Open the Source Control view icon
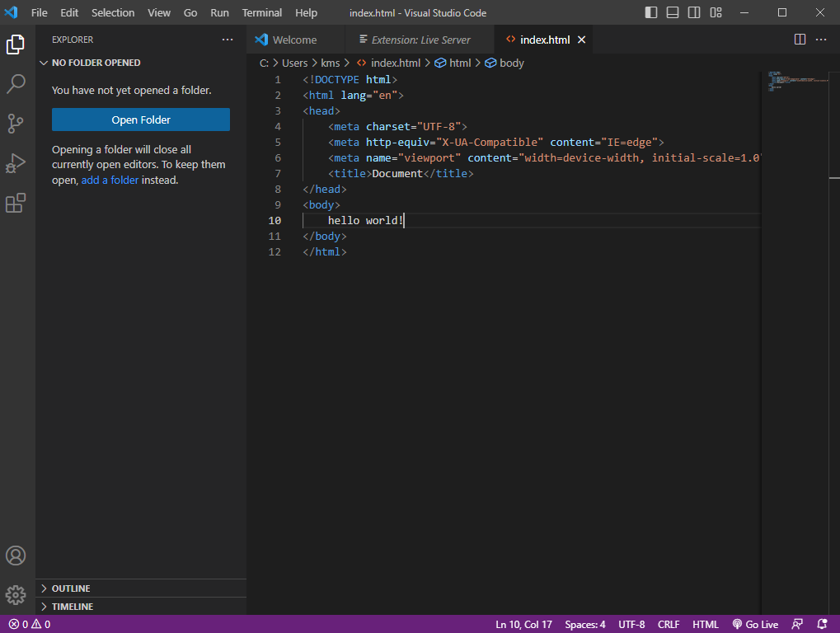This screenshot has width=840, height=633. pyautogui.click(x=16, y=123)
